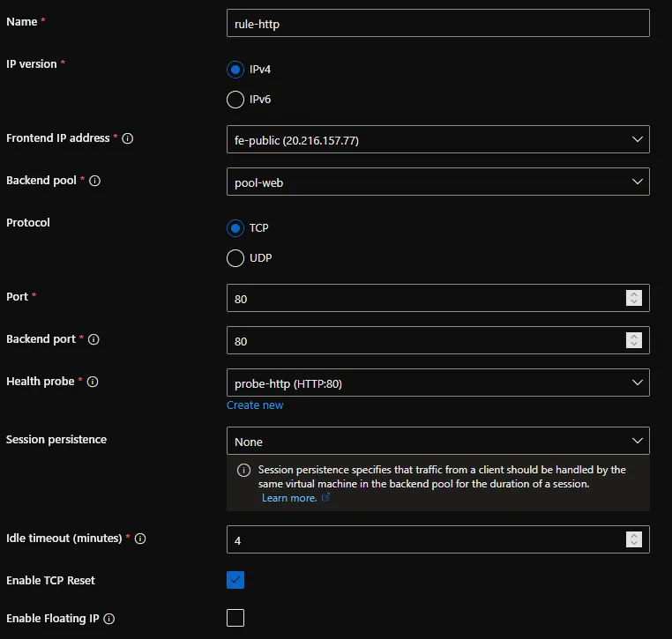Screen dimensions: 672x639
Task: Check the Enable Floating IP checkbox
Action: (x=235, y=618)
